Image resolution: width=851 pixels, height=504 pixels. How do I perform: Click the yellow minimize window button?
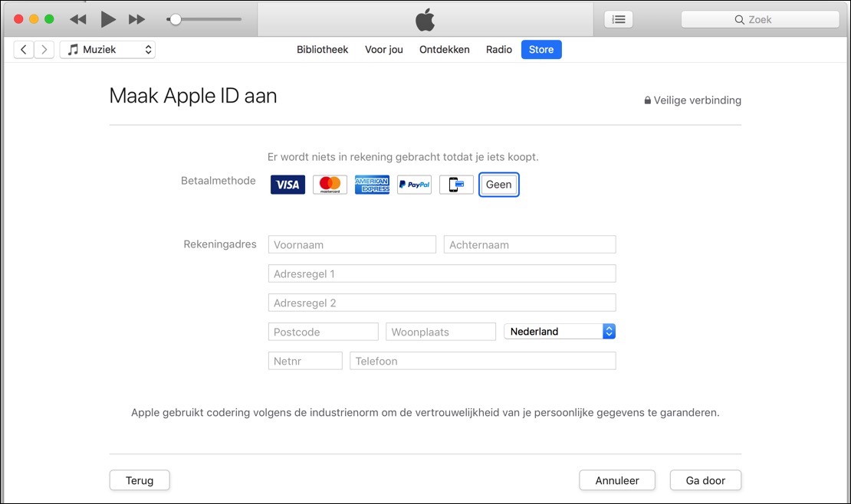34,19
